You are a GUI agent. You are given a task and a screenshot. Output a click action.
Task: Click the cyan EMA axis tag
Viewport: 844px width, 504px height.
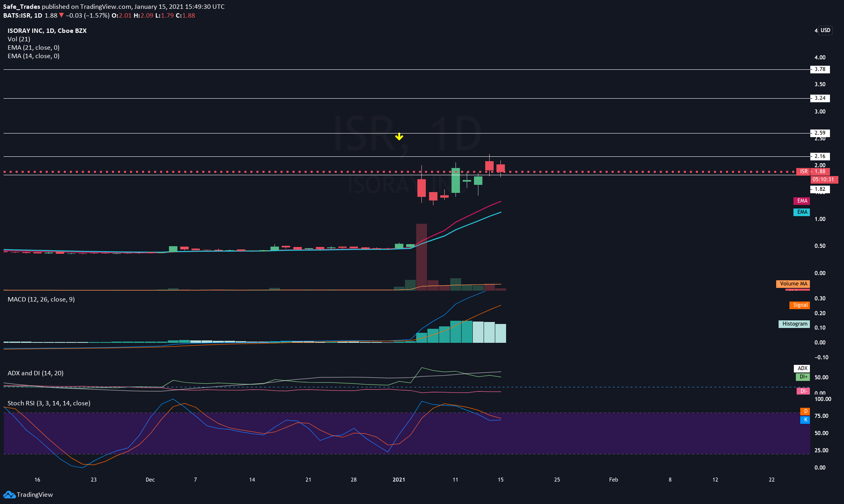click(801, 212)
